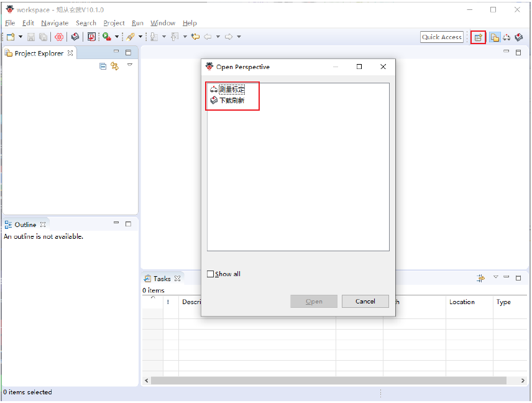Click the Last Edit Location icon
532x403 pixels.
195,37
